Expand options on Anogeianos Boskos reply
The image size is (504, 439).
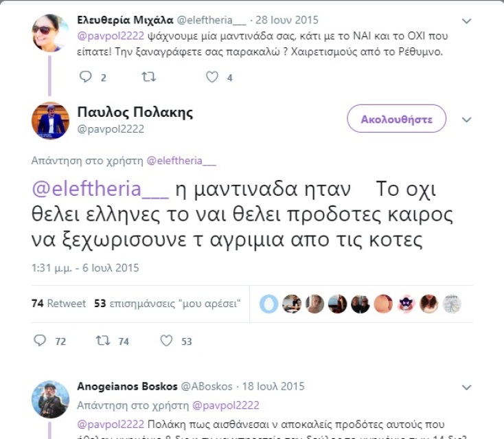click(x=467, y=387)
